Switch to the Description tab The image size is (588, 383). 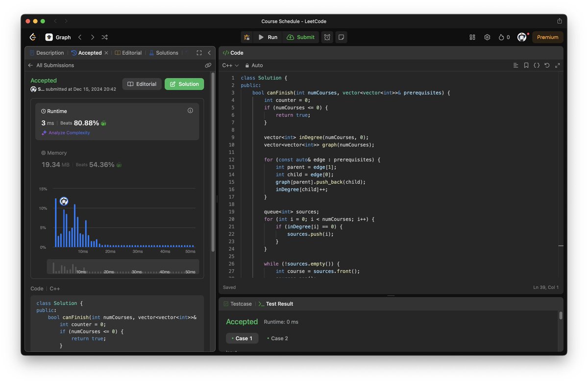[47, 53]
